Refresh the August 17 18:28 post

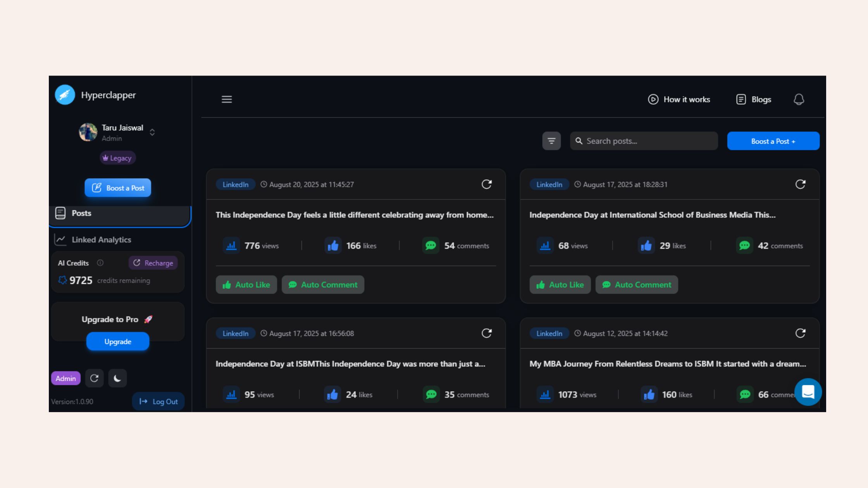click(800, 184)
